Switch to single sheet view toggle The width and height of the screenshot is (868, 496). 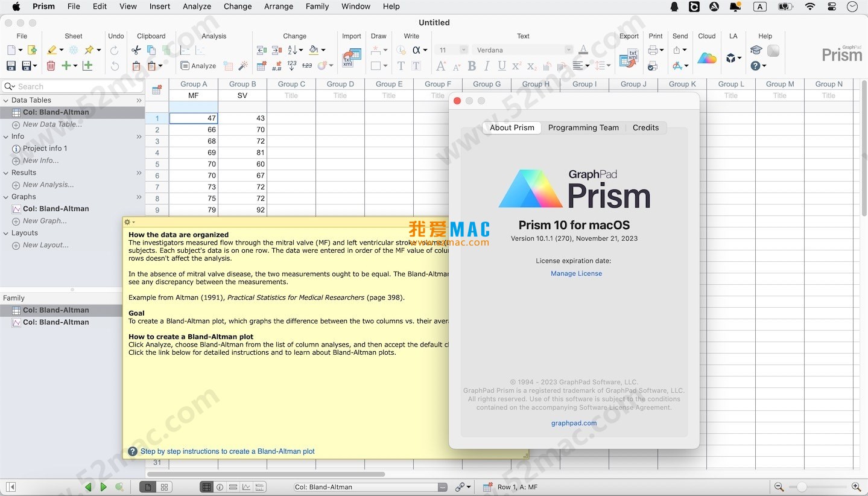(x=148, y=487)
